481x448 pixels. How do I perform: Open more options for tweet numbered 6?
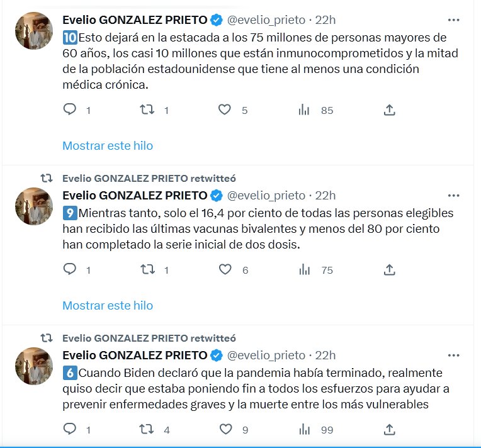click(453, 354)
